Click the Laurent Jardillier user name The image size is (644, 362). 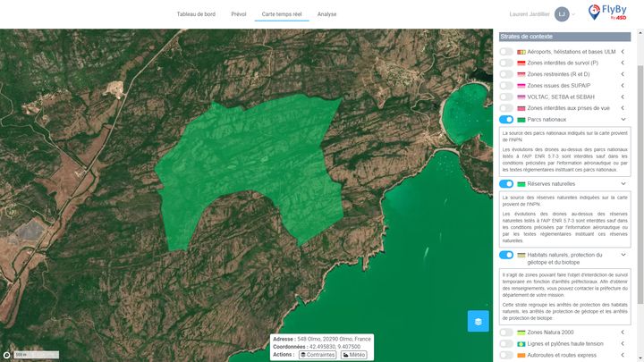click(530, 14)
